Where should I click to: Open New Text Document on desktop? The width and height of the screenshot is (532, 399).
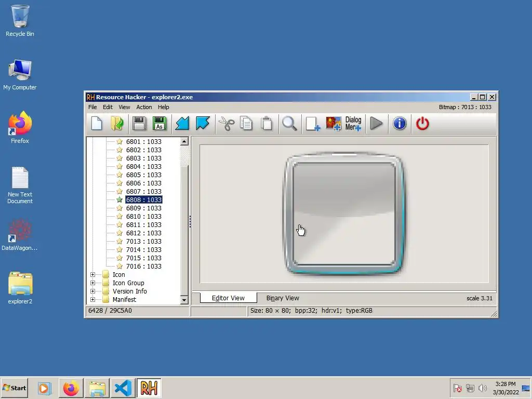(x=20, y=185)
